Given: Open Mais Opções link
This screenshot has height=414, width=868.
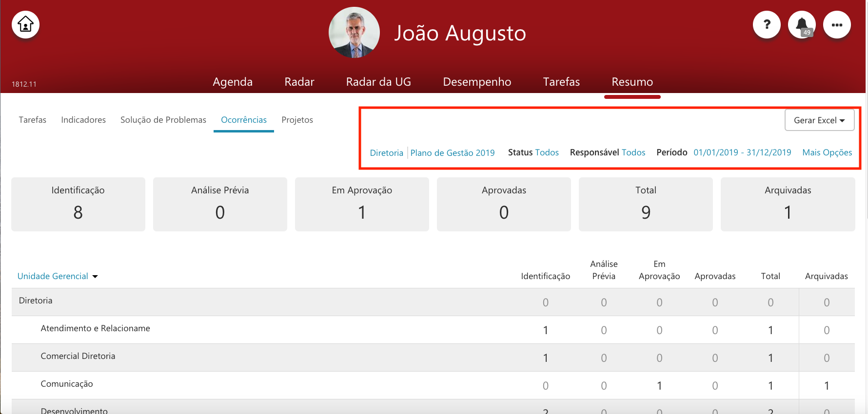Looking at the screenshot, I should [x=827, y=152].
